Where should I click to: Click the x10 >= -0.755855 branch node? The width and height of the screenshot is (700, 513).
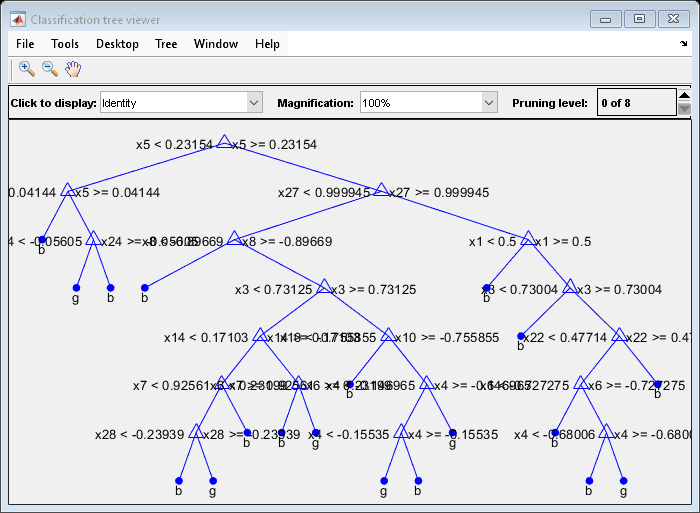(x=388, y=335)
